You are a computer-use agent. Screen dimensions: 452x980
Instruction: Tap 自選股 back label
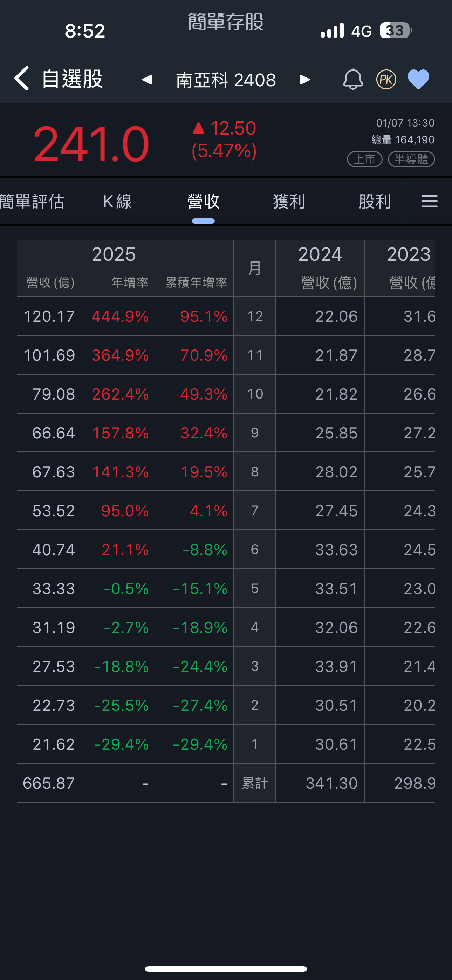point(72,79)
